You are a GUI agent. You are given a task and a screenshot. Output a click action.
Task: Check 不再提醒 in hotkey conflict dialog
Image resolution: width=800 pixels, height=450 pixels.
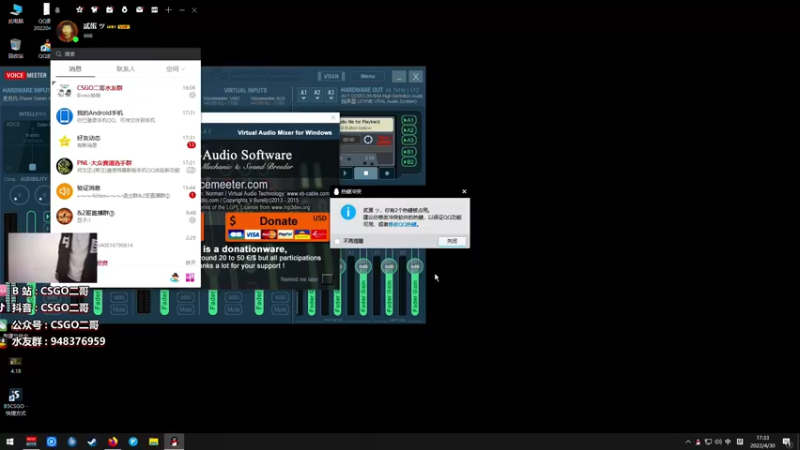tap(337, 241)
